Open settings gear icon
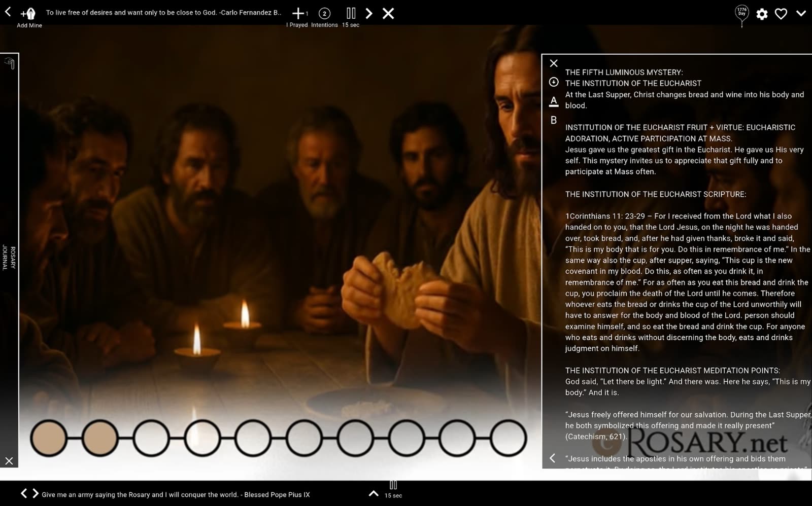 [762, 14]
